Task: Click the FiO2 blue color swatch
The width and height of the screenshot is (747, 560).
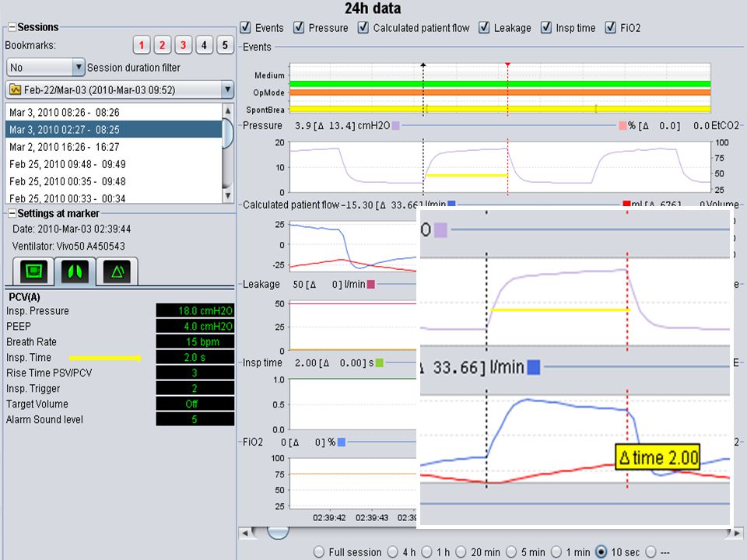Action: (341, 443)
